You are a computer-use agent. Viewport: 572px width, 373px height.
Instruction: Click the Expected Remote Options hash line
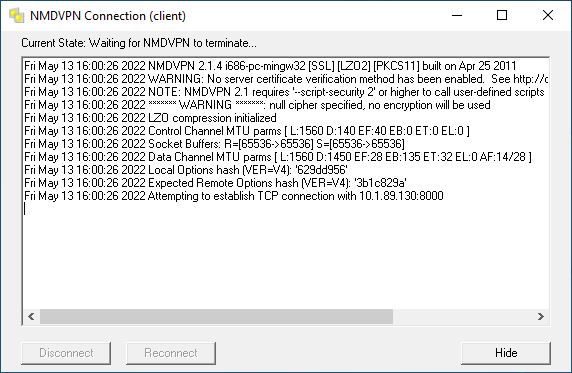tap(215, 183)
